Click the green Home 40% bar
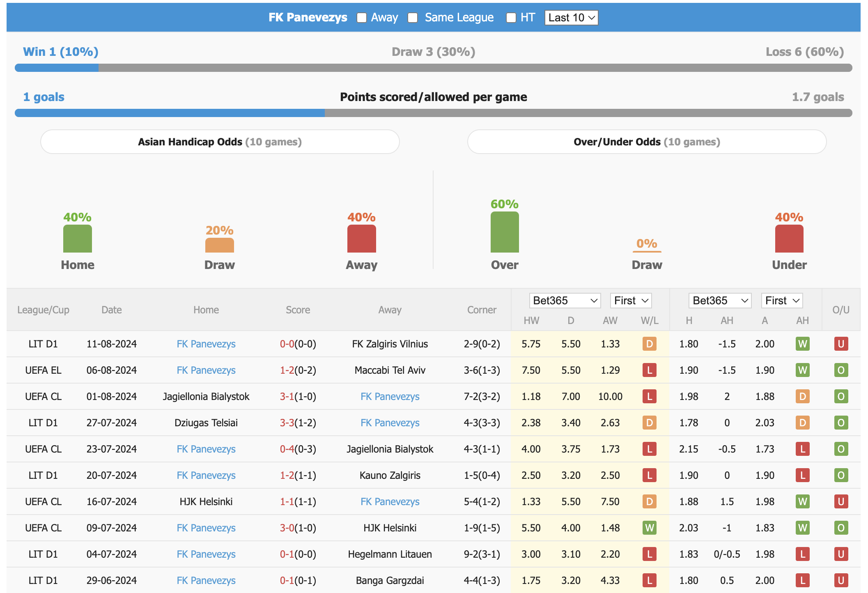Image resolution: width=868 pixels, height=593 pixels. coord(78,239)
